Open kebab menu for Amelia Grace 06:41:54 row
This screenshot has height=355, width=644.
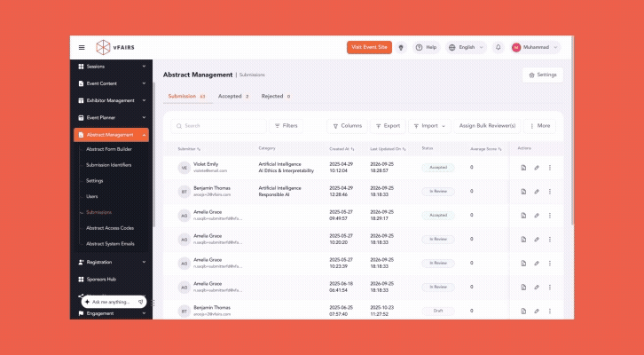[550, 288]
